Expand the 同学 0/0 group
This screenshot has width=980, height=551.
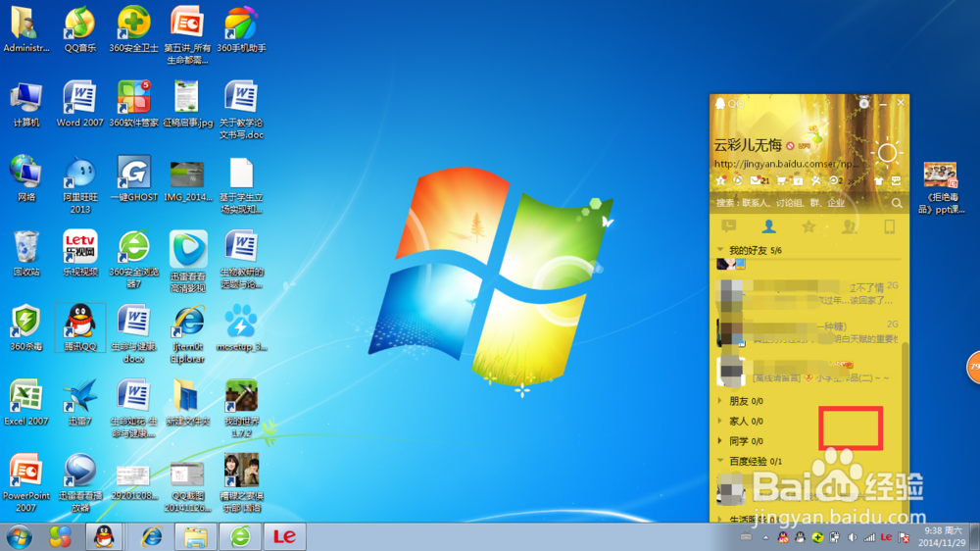(x=720, y=441)
